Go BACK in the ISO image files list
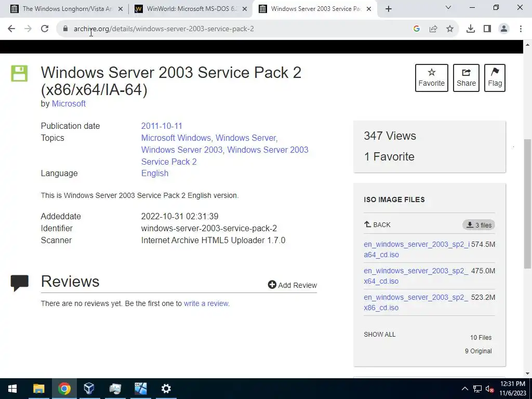 pyautogui.click(x=377, y=224)
